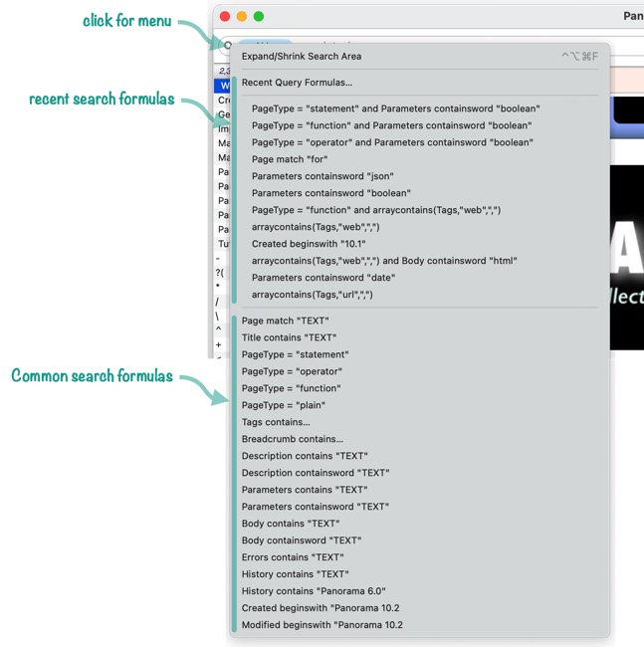Choose Modified beginswith "Panorama 10.2 formula
644x647 pixels.
point(420,625)
